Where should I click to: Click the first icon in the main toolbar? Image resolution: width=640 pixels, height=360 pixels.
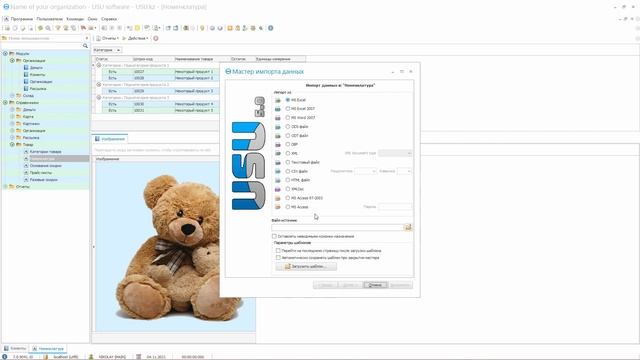pos(7,28)
